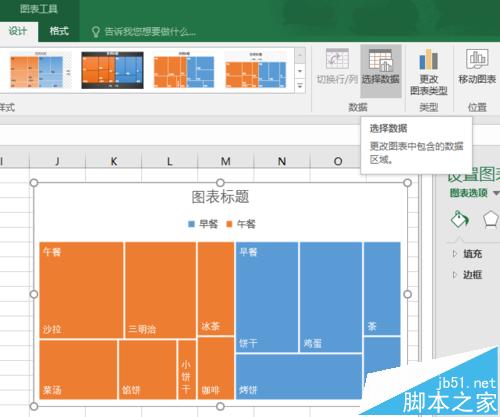The image size is (500, 417).
Task: Click the Chart Tools (图表工具) header
Action: (x=39, y=8)
